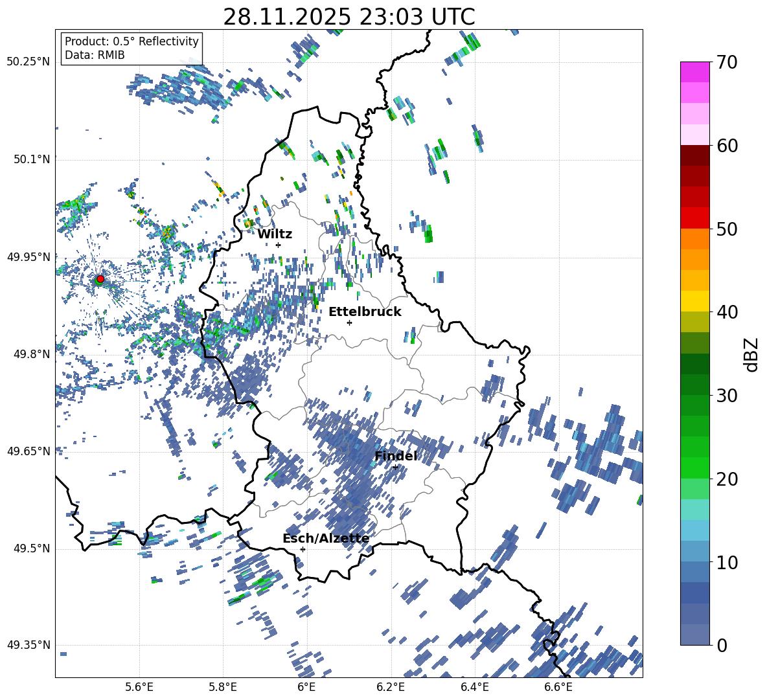
Task: Click the dBZ colorbar axis label
Action: click(x=751, y=354)
